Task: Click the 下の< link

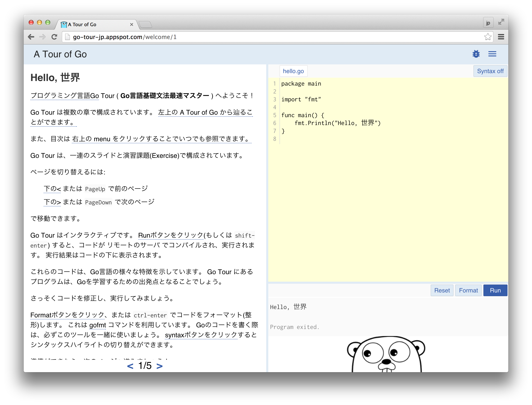Action: tap(52, 189)
